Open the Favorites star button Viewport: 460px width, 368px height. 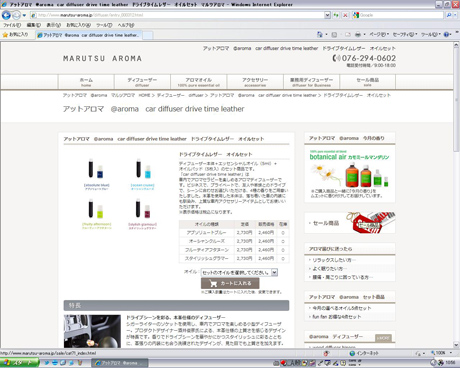point(15,34)
